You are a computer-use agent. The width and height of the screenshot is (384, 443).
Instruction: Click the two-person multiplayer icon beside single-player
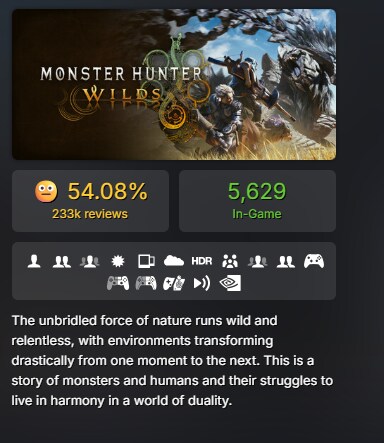pos(62,261)
